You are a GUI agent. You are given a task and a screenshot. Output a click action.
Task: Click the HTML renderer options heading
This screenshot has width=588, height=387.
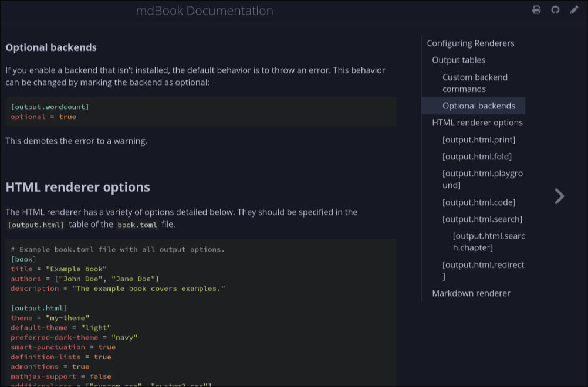pyautogui.click(x=77, y=187)
